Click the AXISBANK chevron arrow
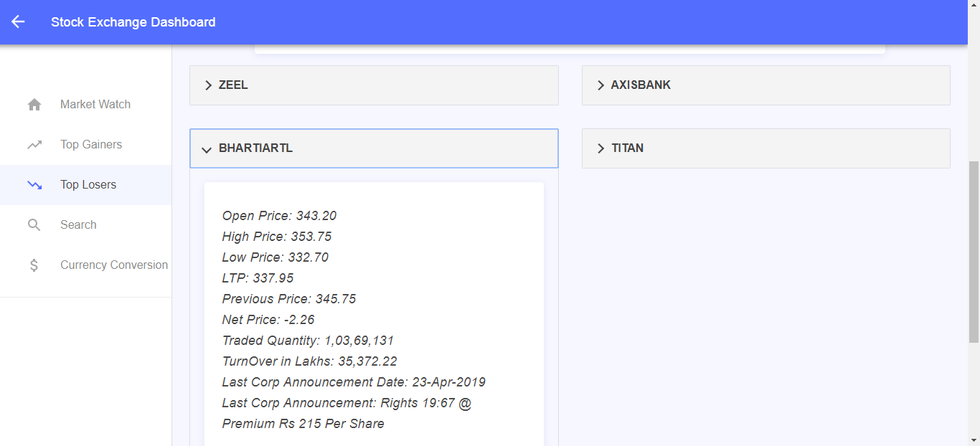This screenshot has width=980, height=446. pyautogui.click(x=600, y=85)
